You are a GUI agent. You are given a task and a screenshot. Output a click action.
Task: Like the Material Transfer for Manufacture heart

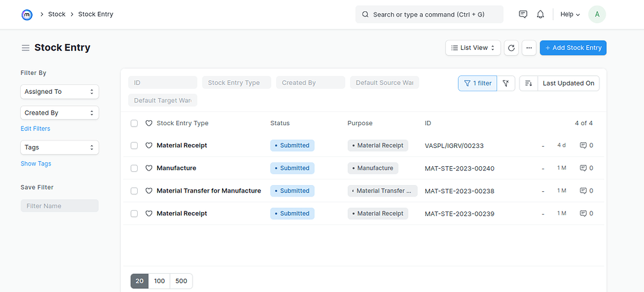tap(149, 191)
